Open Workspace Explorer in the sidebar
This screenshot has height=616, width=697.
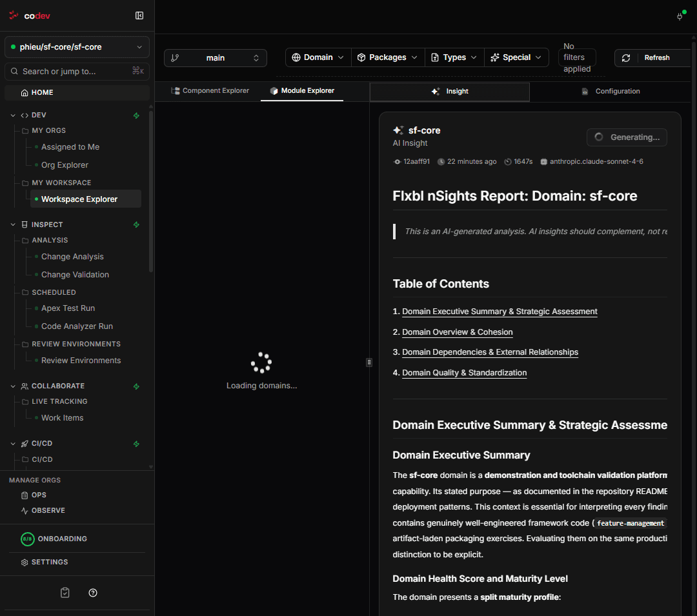(x=86, y=199)
